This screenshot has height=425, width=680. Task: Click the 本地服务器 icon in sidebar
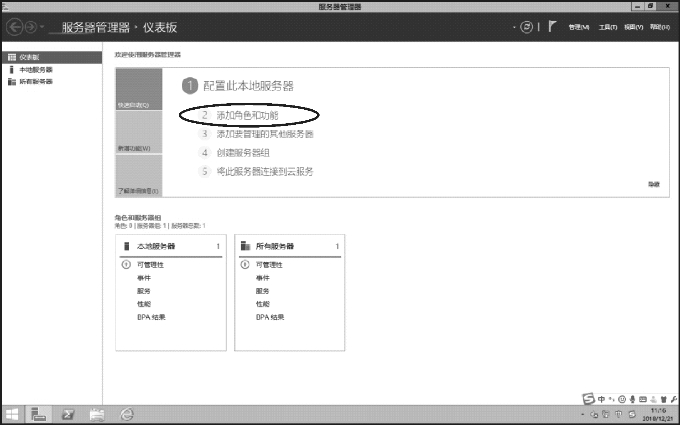pyautogui.click(x=12, y=69)
